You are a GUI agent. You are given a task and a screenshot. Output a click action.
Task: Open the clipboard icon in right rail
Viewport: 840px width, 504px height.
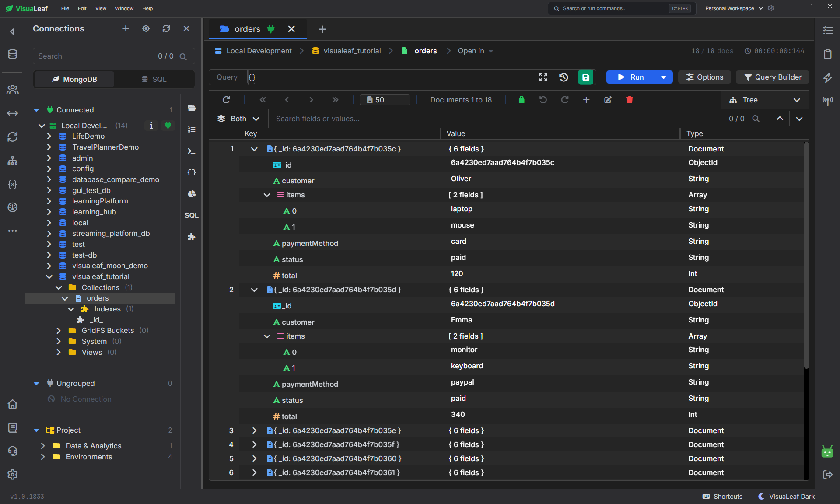click(827, 54)
